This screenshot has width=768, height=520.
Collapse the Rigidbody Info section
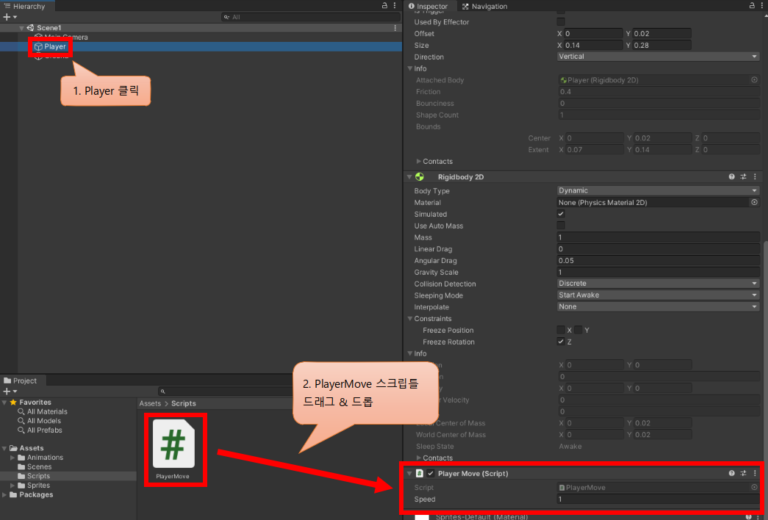tap(410, 354)
